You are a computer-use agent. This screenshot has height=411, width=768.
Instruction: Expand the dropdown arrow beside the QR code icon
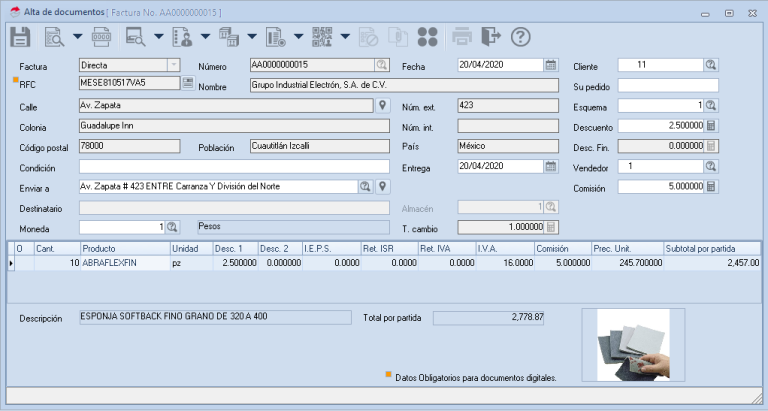click(345, 36)
